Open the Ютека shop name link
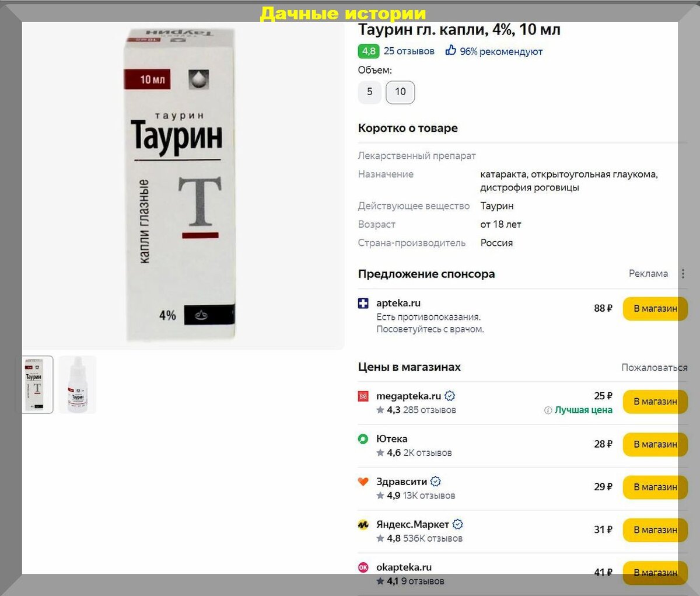This screenshot has height=596, width=700. point(392,439)
